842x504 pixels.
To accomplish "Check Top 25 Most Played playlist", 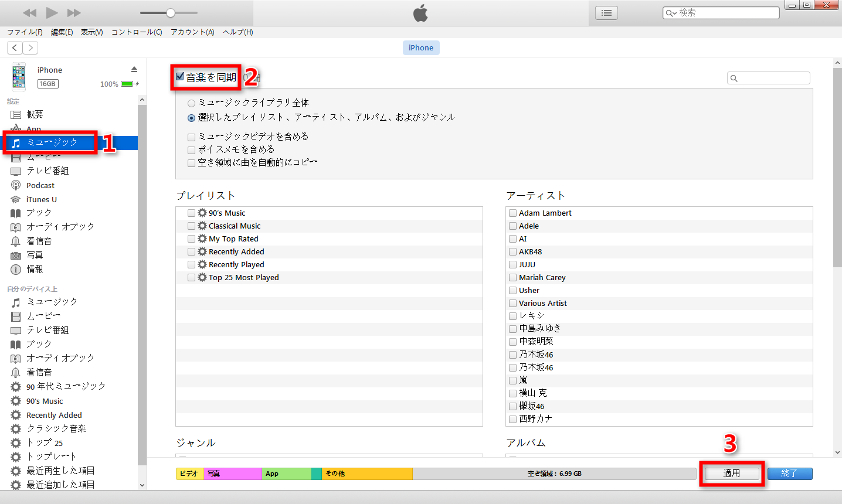I will coord(191,278).
